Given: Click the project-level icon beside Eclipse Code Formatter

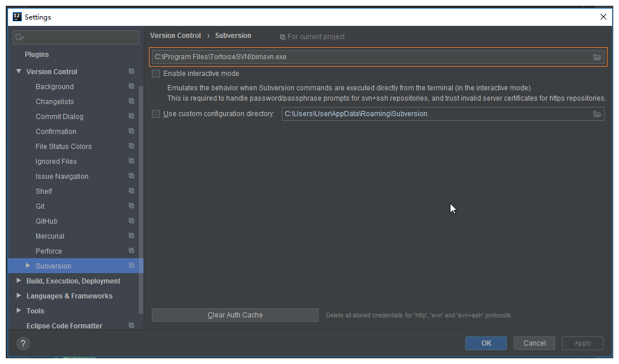Looking at the screenshot, I should tap(132, 325).
